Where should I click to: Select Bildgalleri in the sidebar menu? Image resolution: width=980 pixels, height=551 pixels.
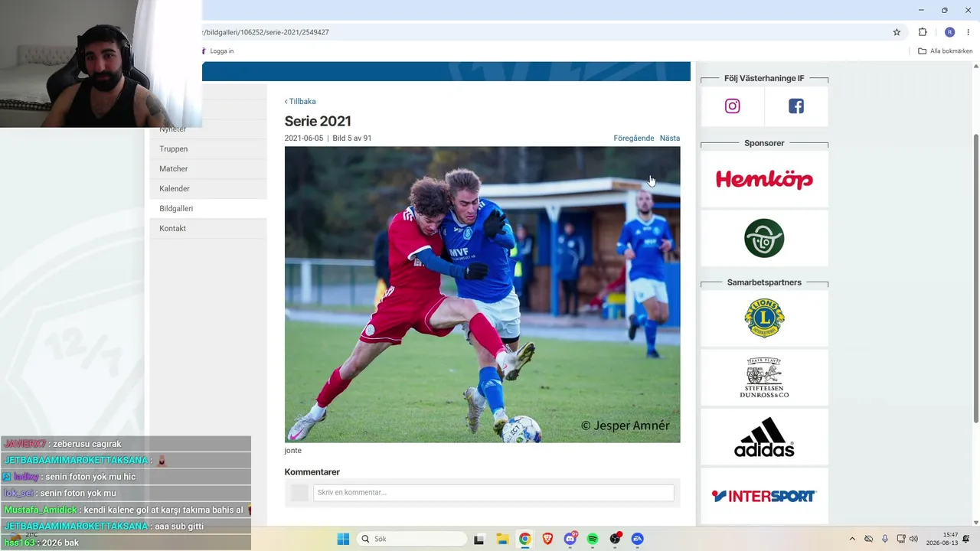tap(208, 209)
